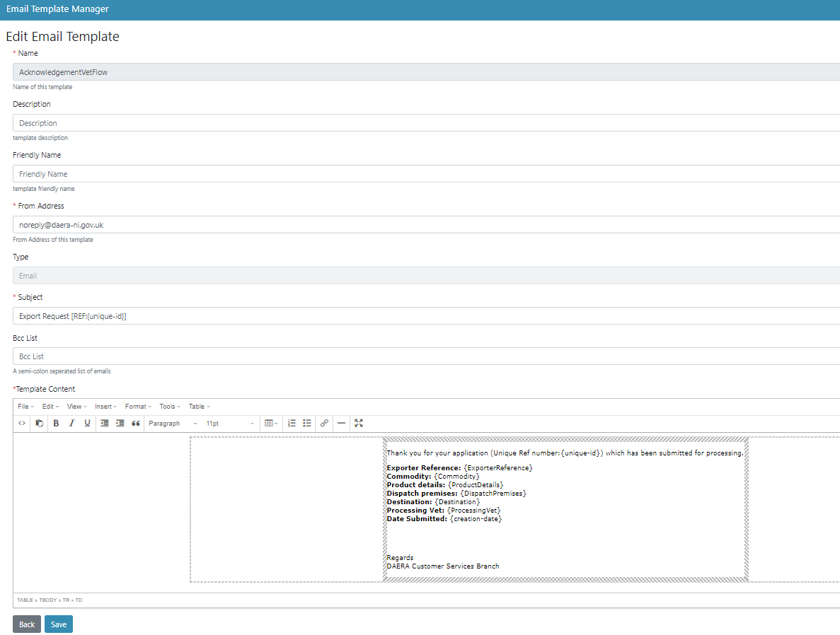Open the editor View menu
The width and height of the screenshot is (840, 635).
coord(76,407)
